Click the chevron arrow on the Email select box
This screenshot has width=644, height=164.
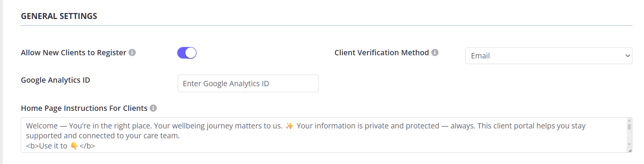pyautogui.click(x=627, y=56)
